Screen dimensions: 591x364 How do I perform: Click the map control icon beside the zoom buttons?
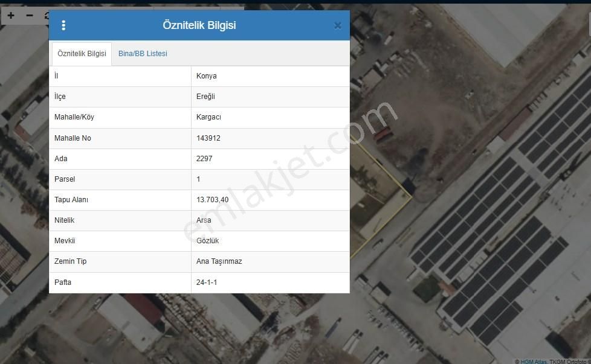(x=47, y=15)
